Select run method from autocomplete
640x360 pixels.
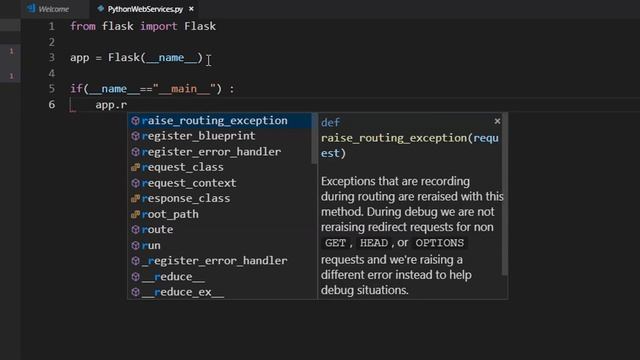(220, 245)
